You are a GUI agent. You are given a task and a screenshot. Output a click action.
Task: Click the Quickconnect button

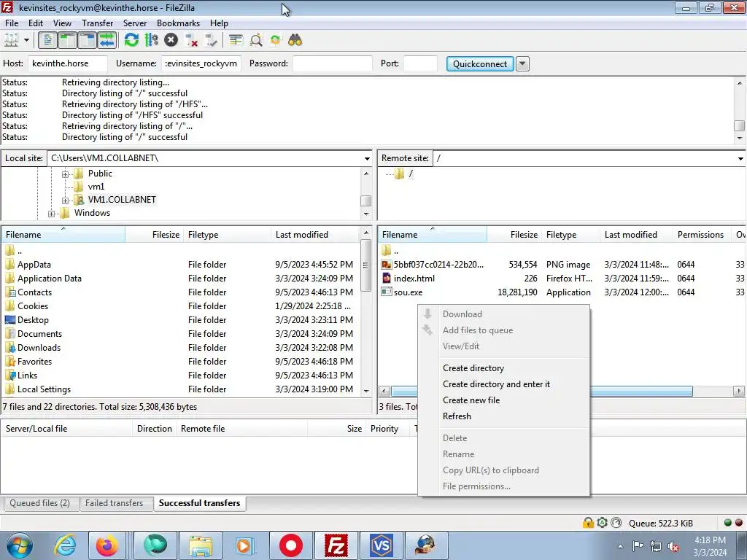[480, 64]
